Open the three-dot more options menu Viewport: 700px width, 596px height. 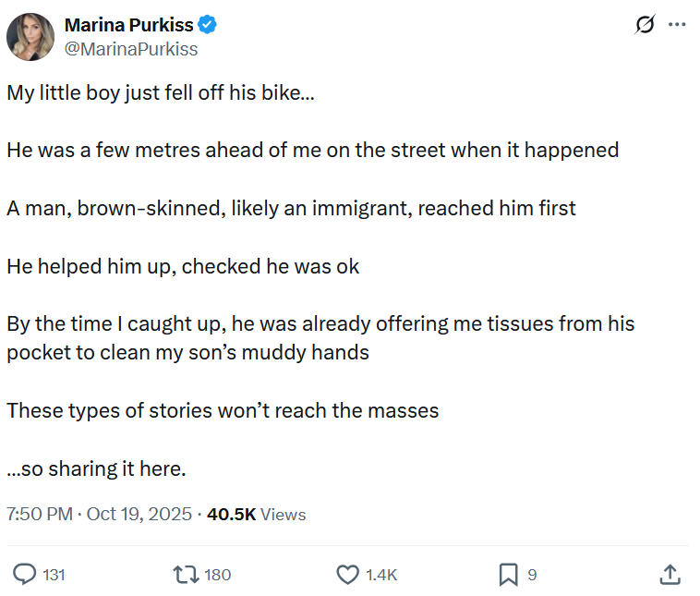click(677, 25)
